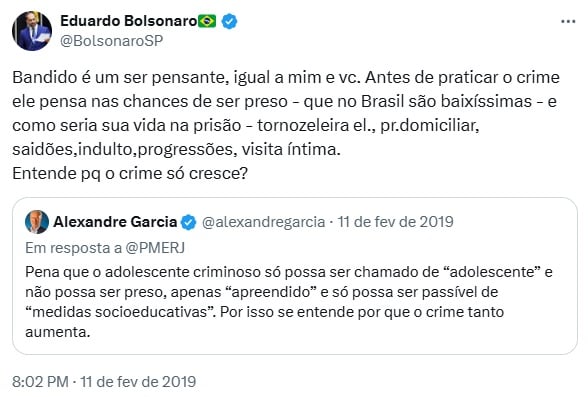Open the Alexandre Garcia display name
The width and height of the screenshot is (588, 397).
pyautogui.click(x=115, y=222)
